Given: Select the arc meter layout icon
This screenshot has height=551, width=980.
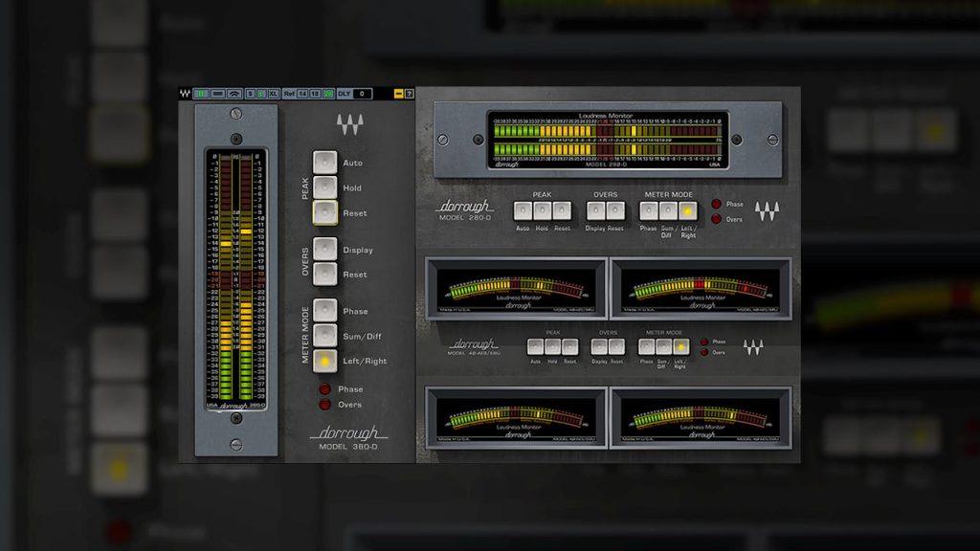Looking at the screenshot, I should (234, 94).
